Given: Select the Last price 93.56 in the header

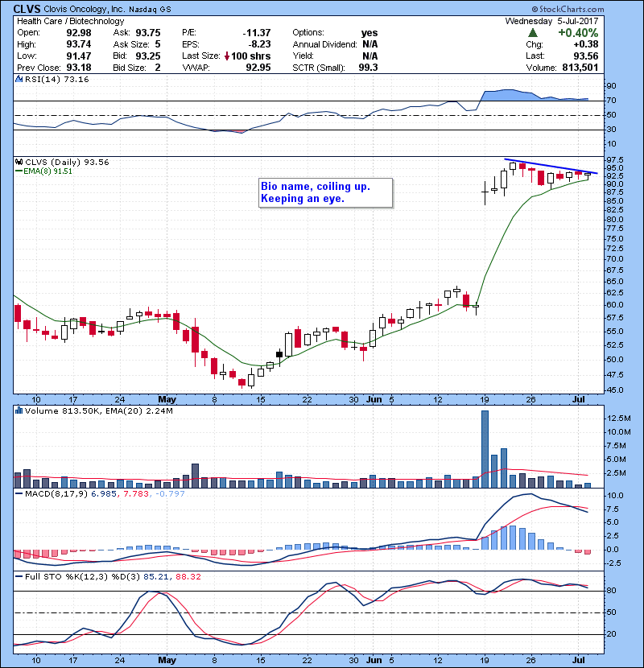Looking at the screenshot, I should pos(586,56).
